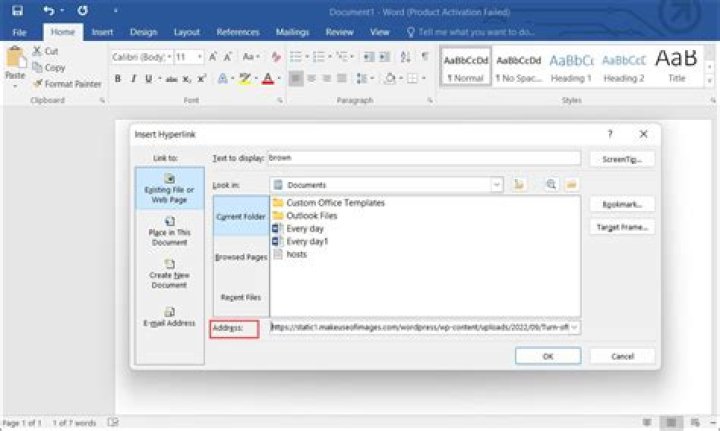Click the Numbering list icon
The image size is (720, 431).
pyautogui.click(x=319, y=57)
